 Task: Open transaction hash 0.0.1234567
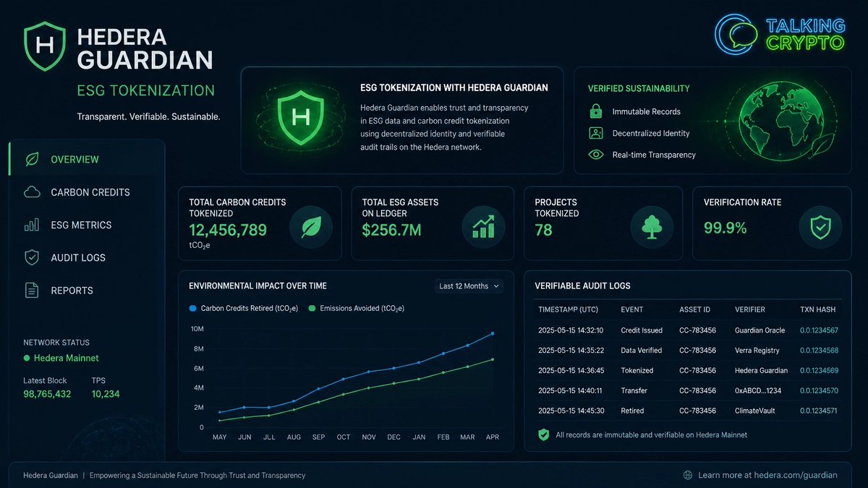point(819,330)
